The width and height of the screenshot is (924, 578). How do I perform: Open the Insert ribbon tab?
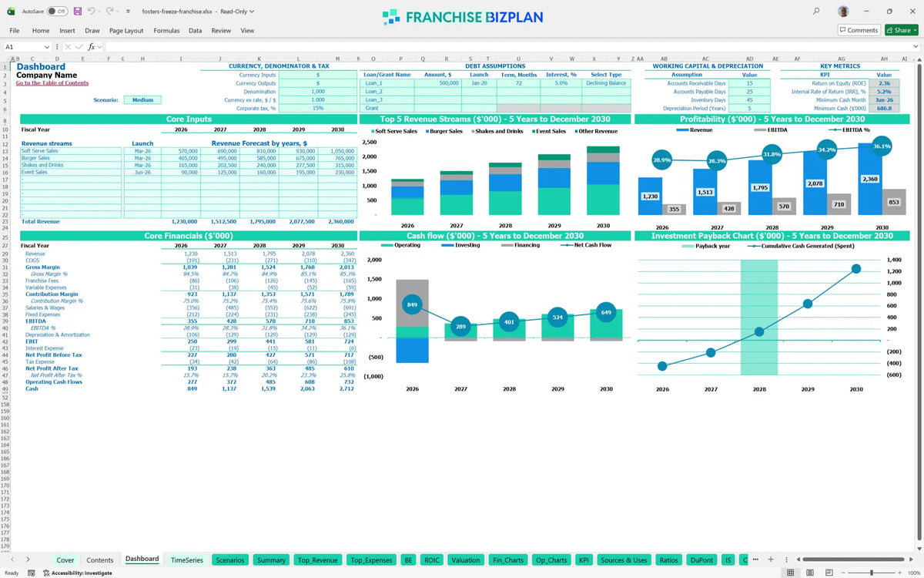point(68,30)
